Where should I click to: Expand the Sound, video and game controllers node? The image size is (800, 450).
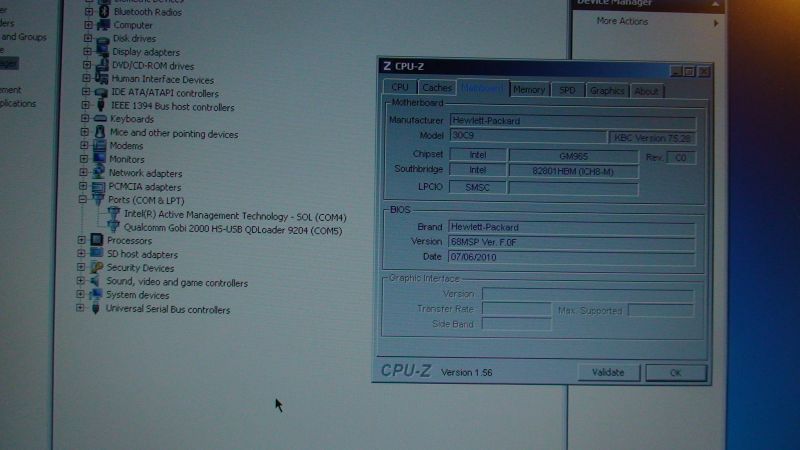point(81,281)
